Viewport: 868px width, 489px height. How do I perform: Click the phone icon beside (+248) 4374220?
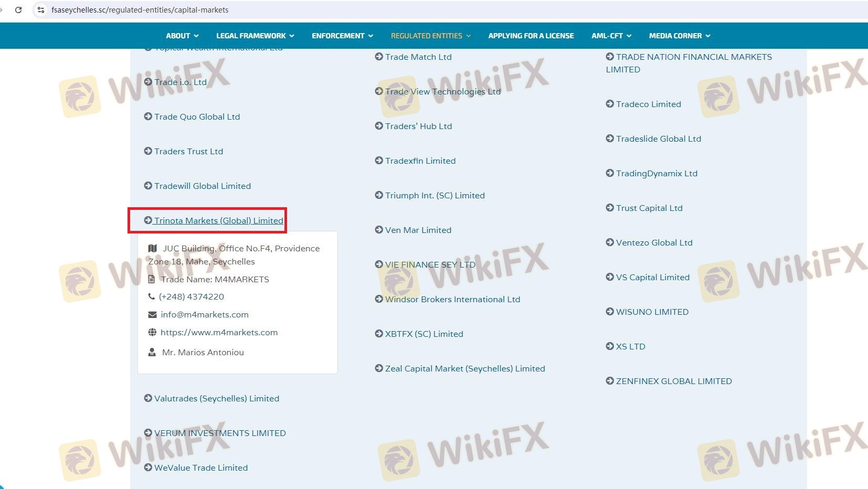152,296
